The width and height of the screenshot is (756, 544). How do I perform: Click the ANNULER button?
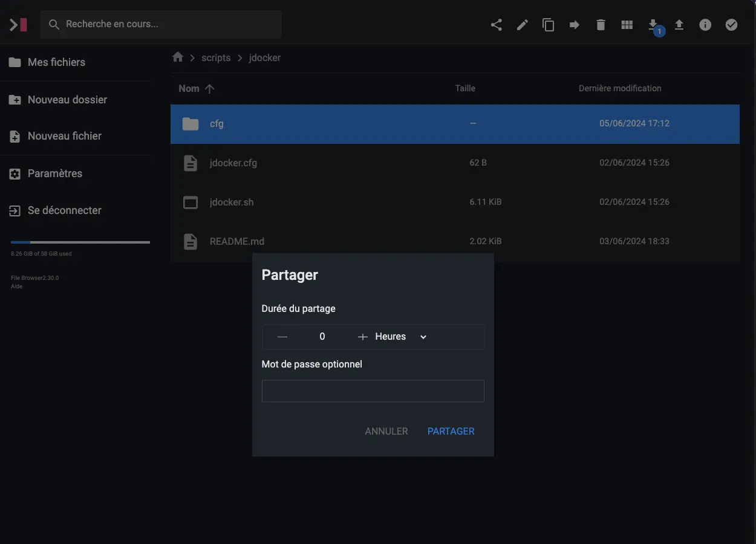tap(386, 432)
